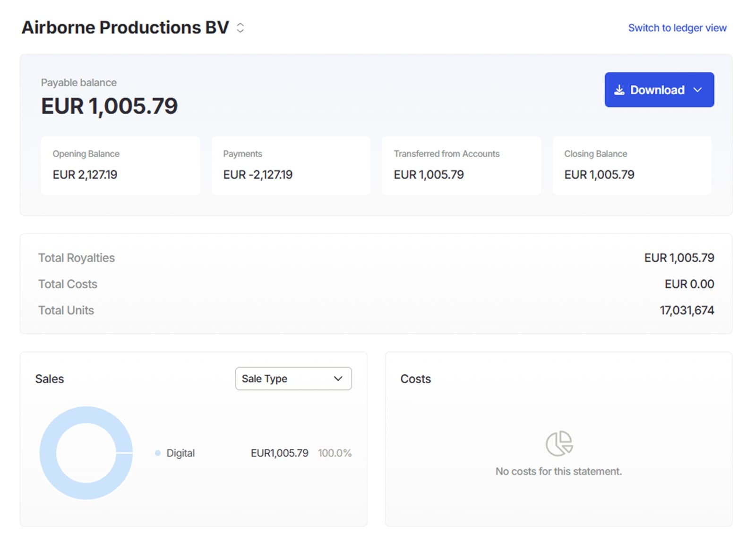Image resolution: width=756 pixels, height=550 pixels.
Task: Click the Total Units value 17,031,674
Action: tap(687, 311)
